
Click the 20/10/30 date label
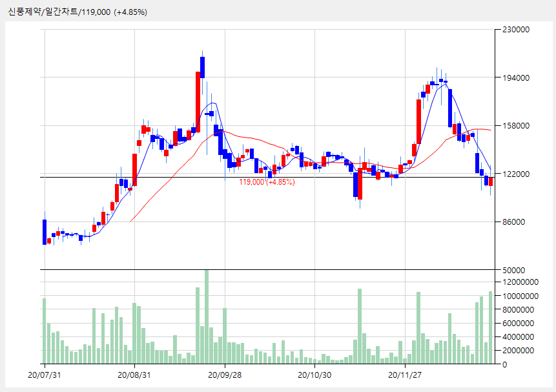pyautogui.click(x=314, y=375)
